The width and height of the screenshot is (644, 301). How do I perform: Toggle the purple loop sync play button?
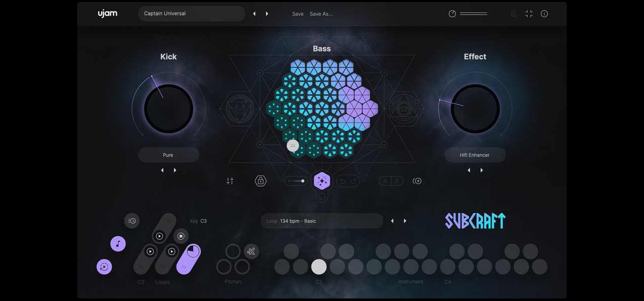pyautogui.click(x=104, y=267)
